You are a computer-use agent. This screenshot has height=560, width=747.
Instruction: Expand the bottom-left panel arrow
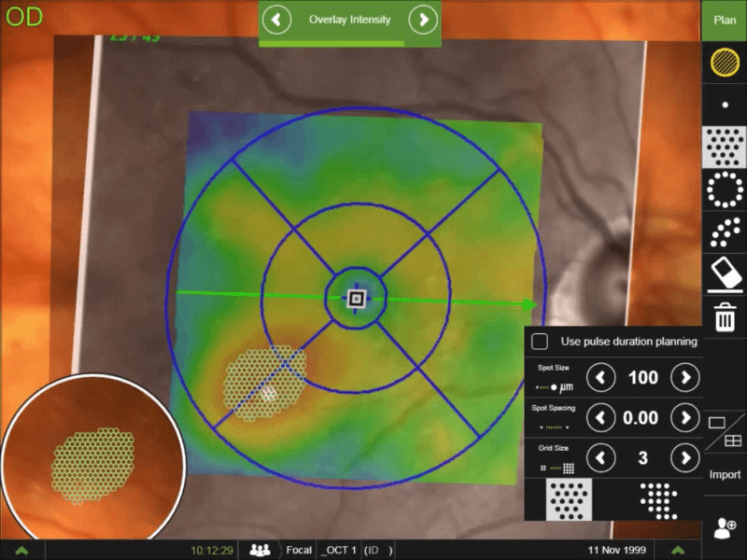[x=21, y=550]
